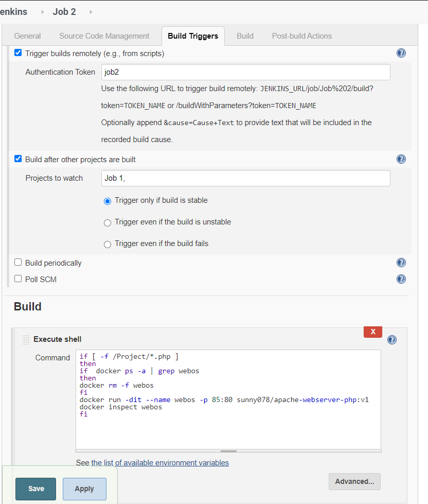Enable Build periodically
Image resolution: width=428 pixels, height=504 pixels.
tap(17, 262)
